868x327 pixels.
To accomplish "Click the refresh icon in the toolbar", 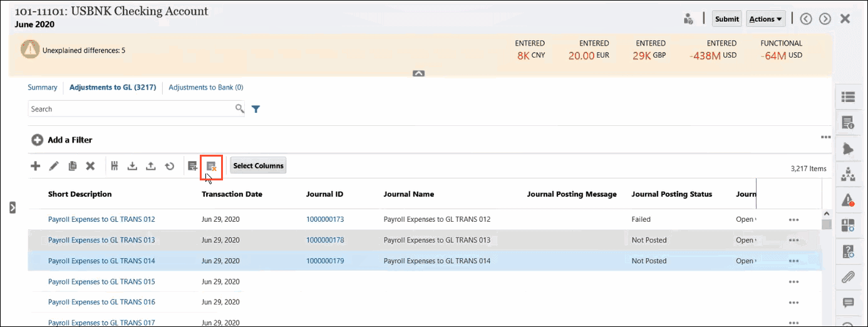I will click(x=169, y=166).
